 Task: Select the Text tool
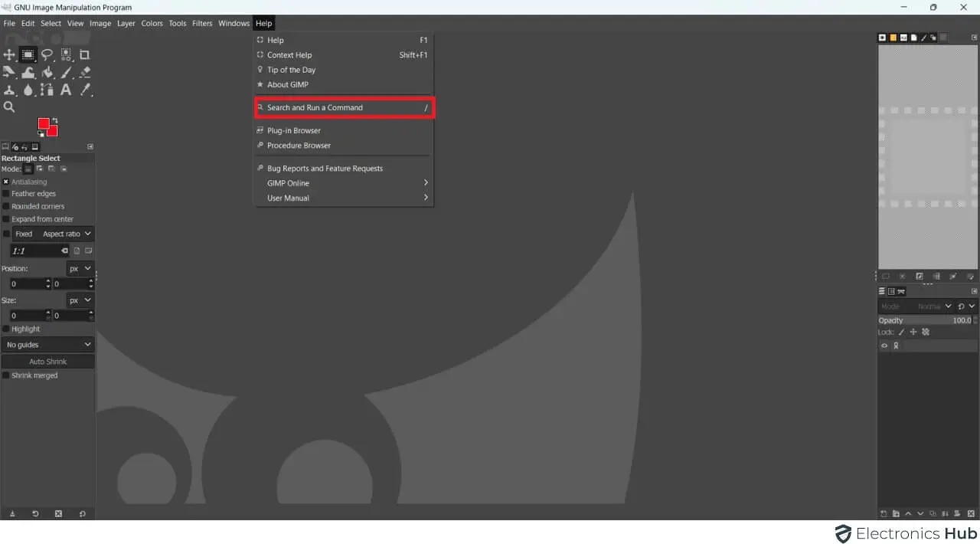pyautogui.click(x=67, y=90)
